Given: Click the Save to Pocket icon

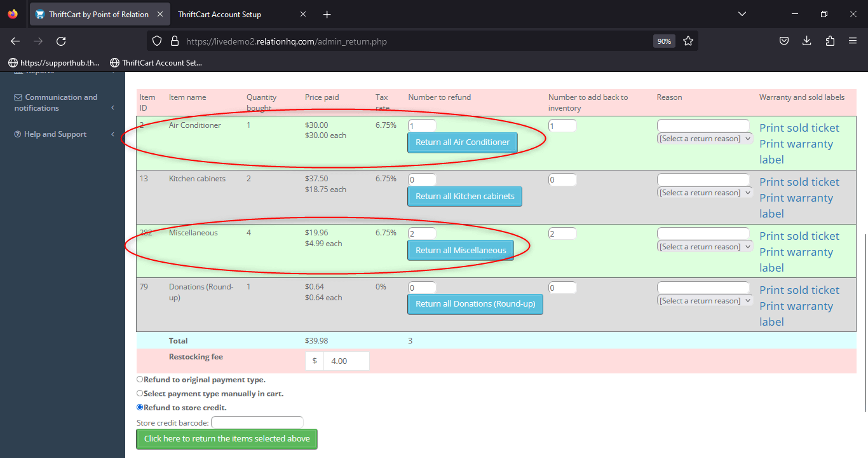Looking at the screenshot, I should pos(784,41).
